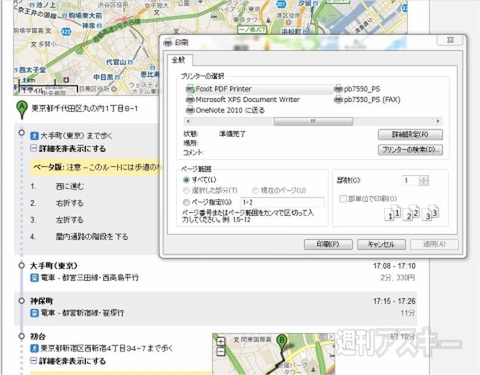This screenshot has width=480, height=375.
Task: Click the キャンセル button
Action: 381,244
